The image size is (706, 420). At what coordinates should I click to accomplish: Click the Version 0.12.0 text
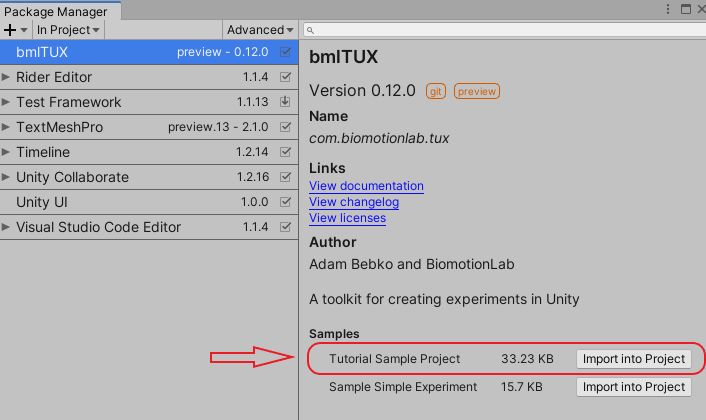pos(362,90)
